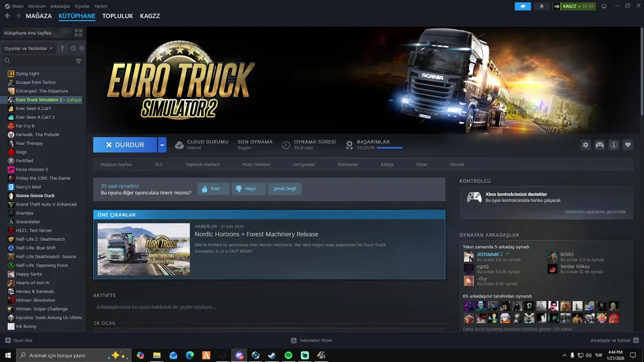The width and height of the screenshot is (644, 362).
Task: Click Oyun Ekle plus button
Action: pos(8,340)
